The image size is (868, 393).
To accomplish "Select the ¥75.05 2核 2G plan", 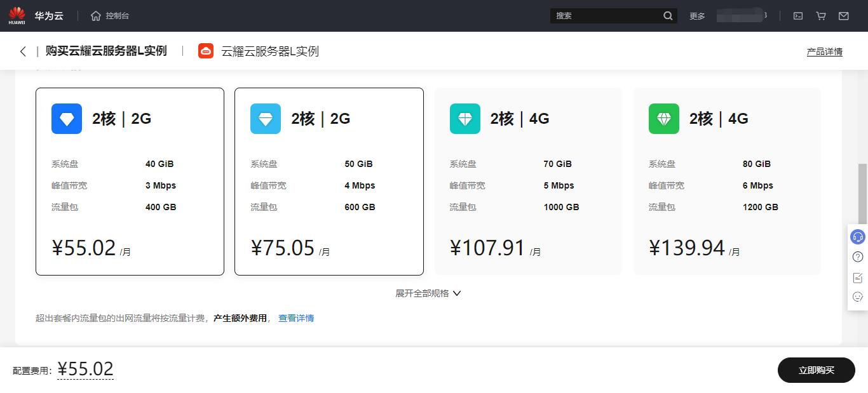I will 329,182.
